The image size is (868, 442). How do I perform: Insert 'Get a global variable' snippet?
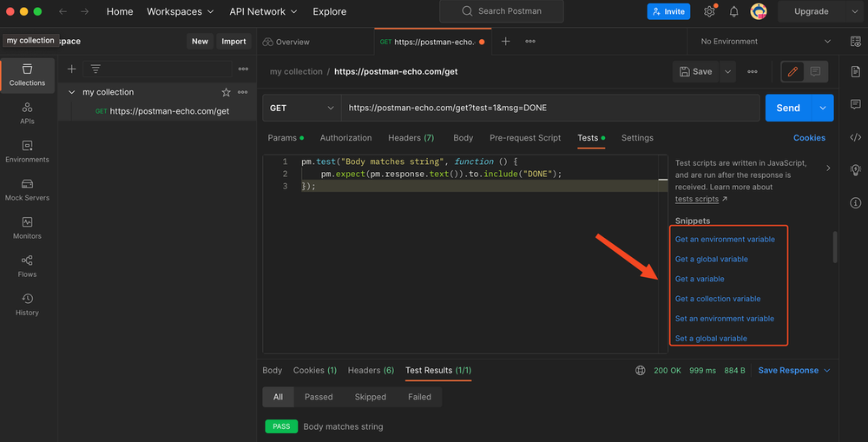pos(711,259)
